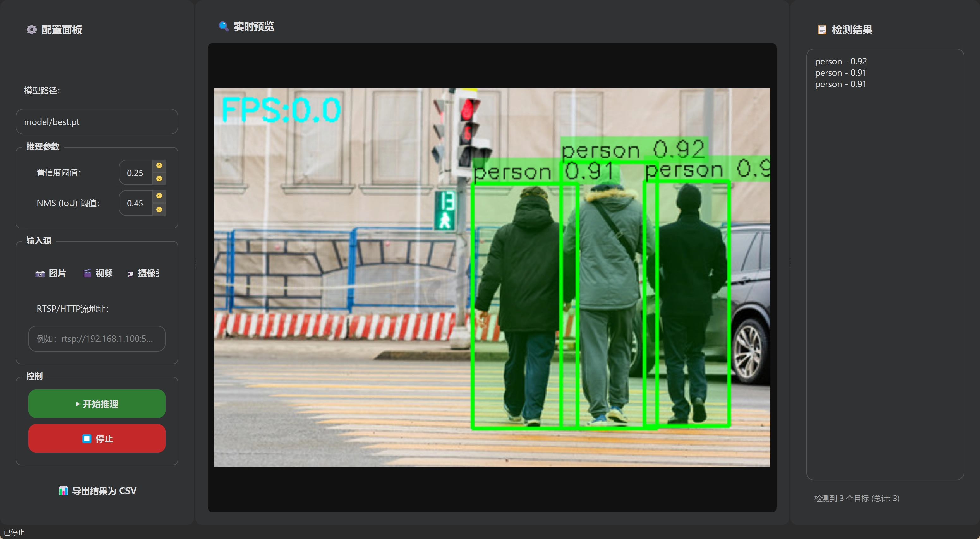The image size is (980, 539).
Task: Click the webcam icon on 摄像头 tab
Action: (130, 274)
